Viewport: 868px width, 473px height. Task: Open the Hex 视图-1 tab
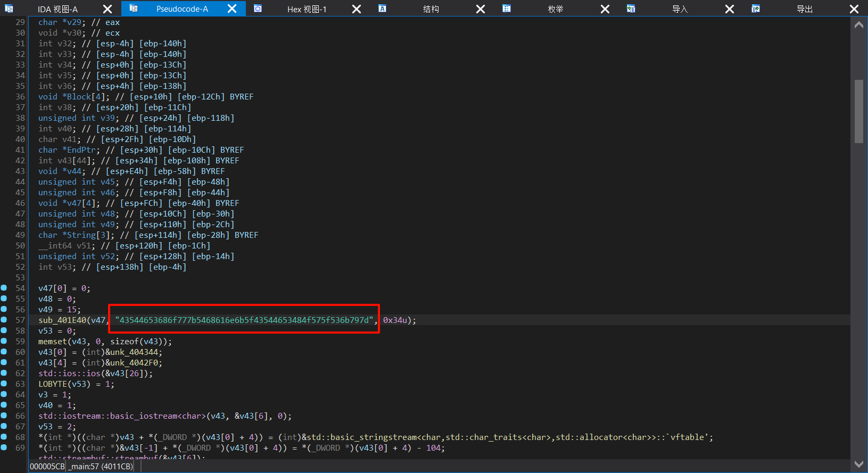307,9
